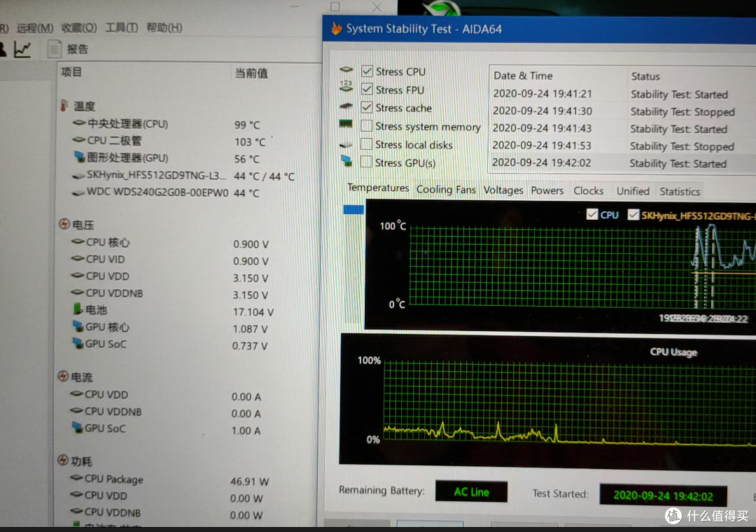Enable the Stress GPU(s) checkbox
Screen dimensions: 756x532
click(366, 162)
